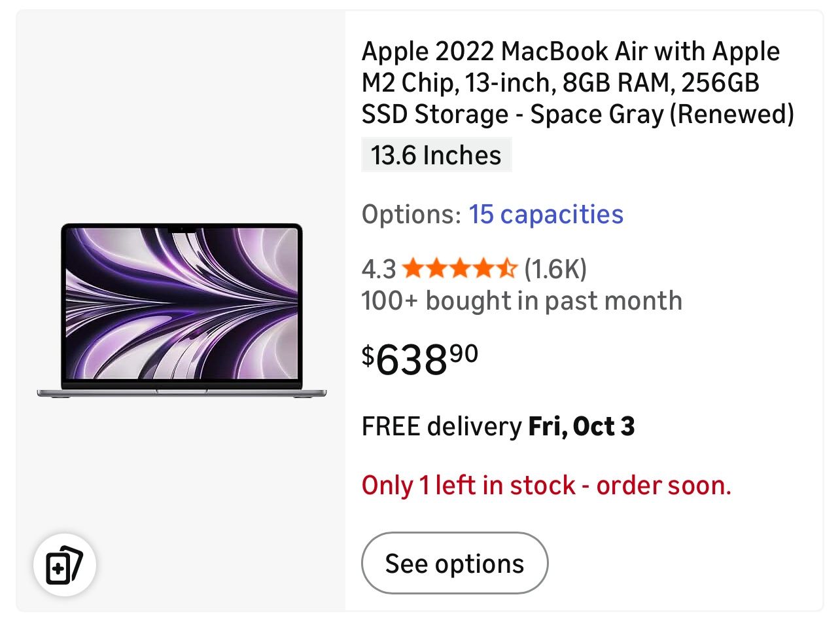This screenshot has width=840, height=618.
Task: Select the 13.6 Inches size badge
Action: [x=436, y=156]
